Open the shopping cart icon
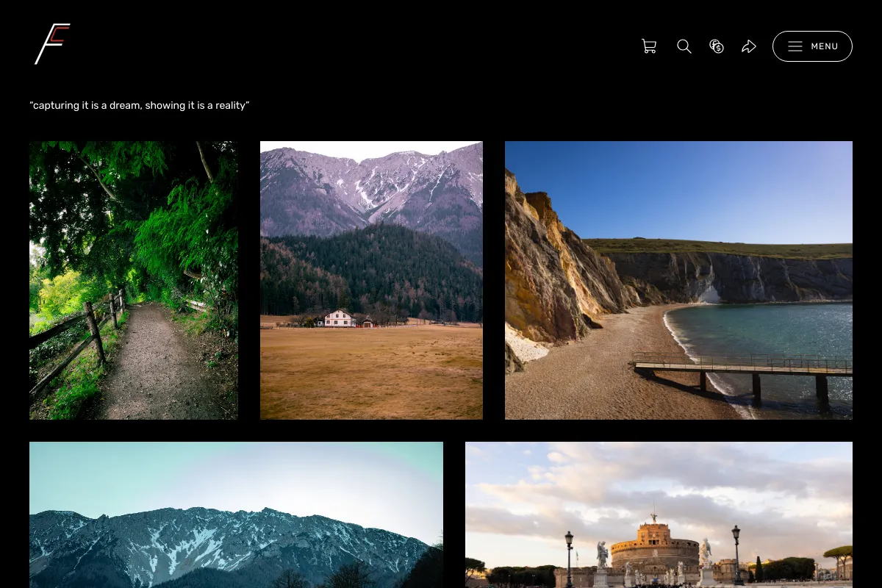Viewport: 882px width, 588px height. coord(649,46)
